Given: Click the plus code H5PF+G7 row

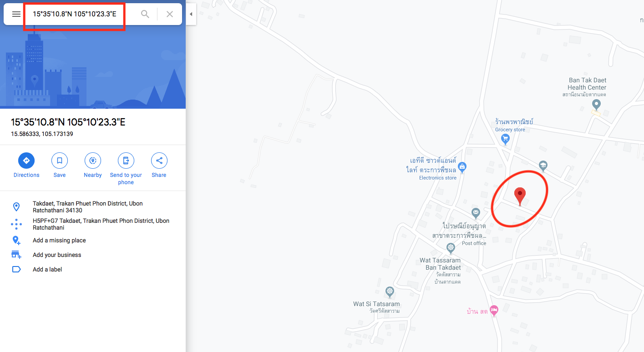Looking at the screenshot, I should click(93, 224).
